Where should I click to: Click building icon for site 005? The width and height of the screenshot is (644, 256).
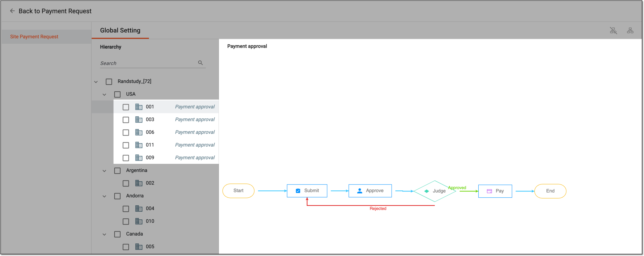[139, 247]
